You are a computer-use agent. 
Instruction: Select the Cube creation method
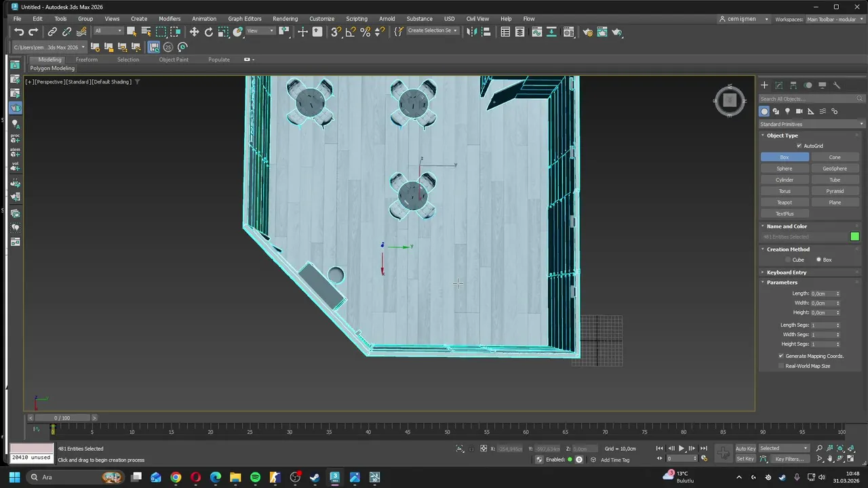(788, 260)
